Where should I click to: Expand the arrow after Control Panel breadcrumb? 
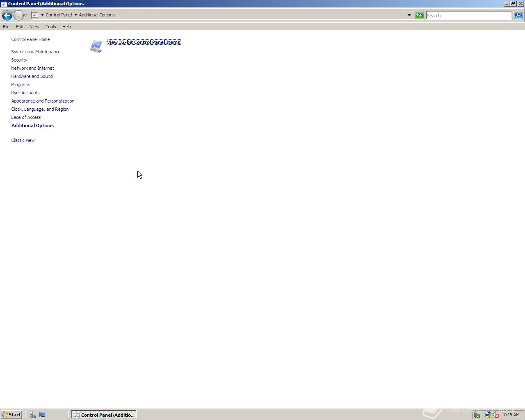[75, 15]
